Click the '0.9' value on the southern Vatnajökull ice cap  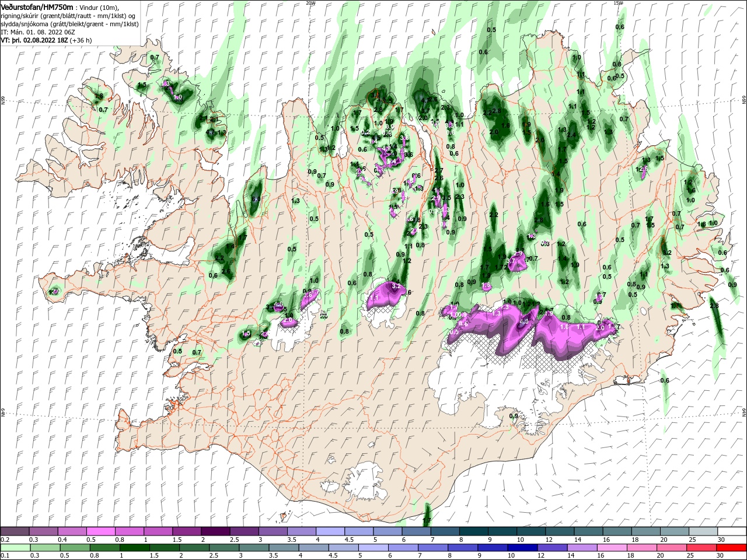[514, 416]
